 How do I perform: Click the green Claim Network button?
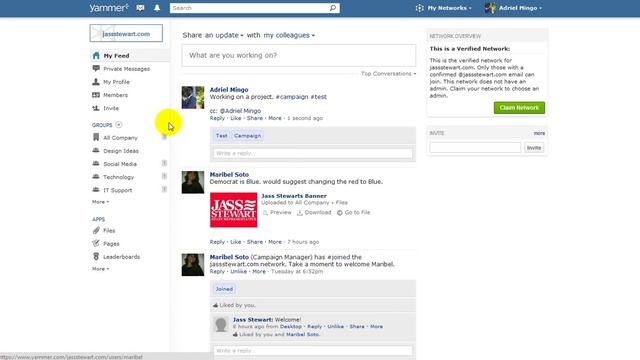[x=519, y=108]
